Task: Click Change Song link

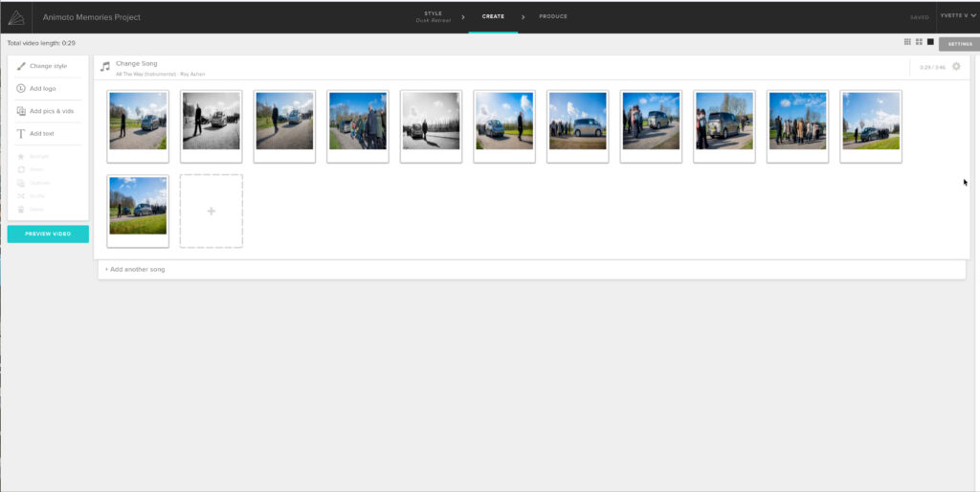Action: (137, 64)
